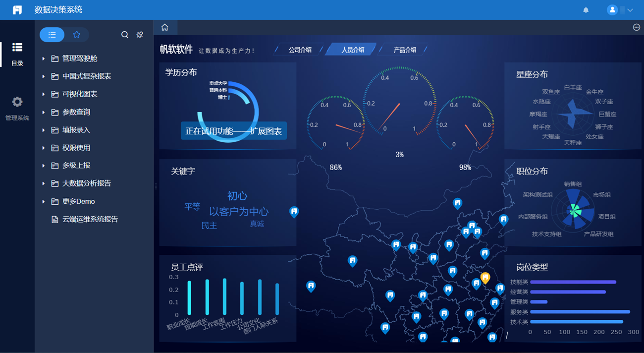The height and width of the screenshot is (353, 644).
Task: Click the 真诚 keyword
Action: click(x=257, y=224)
